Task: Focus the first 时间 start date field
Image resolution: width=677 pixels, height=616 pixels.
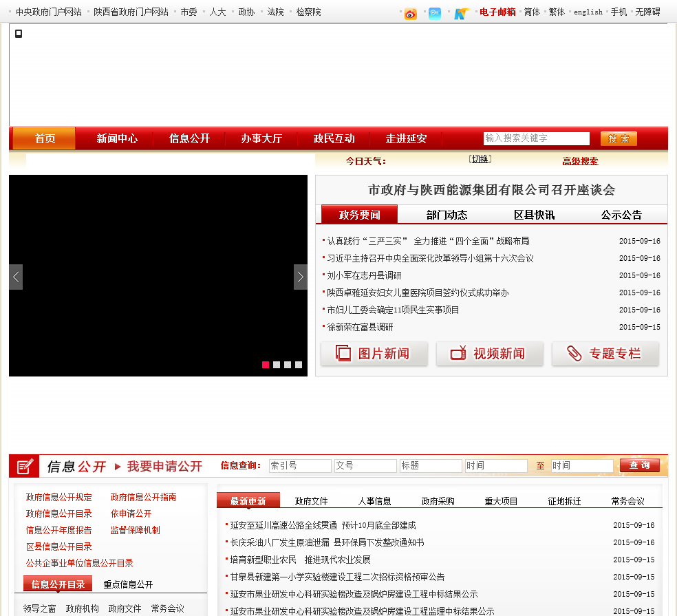Action: [x=496, y=466]
